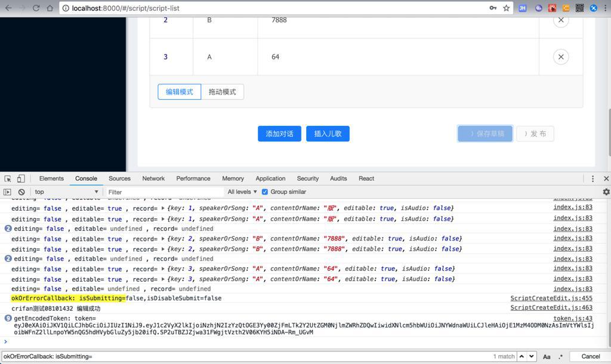Open DevTools customize menu with three dots
This screenshot has height=364, width=611.
[x=593, y=178]
